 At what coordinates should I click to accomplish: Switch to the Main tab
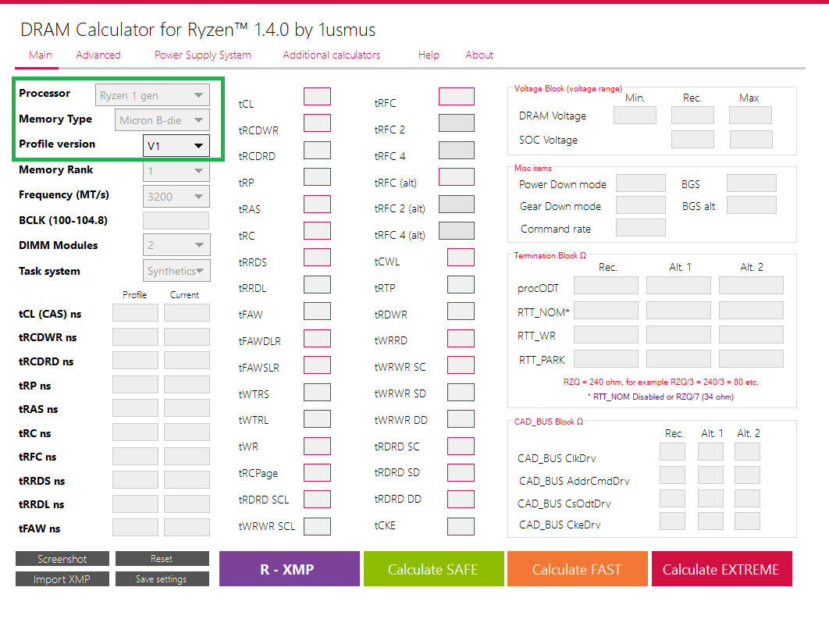40,55
